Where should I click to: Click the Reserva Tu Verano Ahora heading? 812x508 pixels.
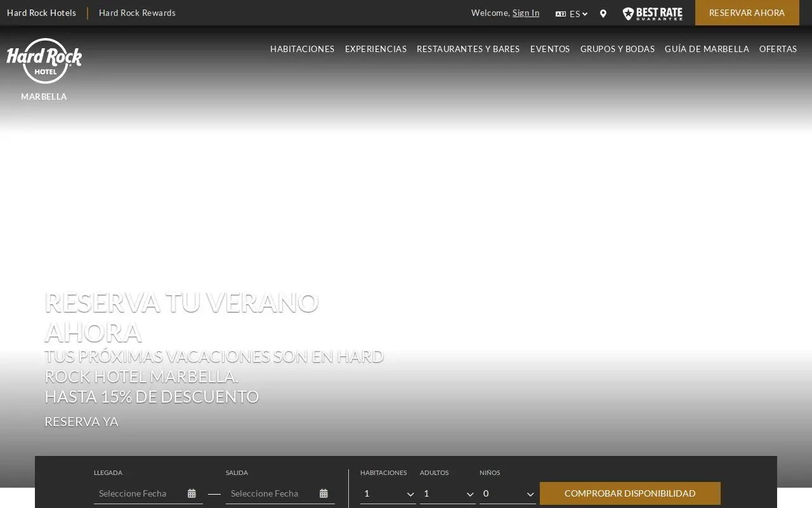181,317
